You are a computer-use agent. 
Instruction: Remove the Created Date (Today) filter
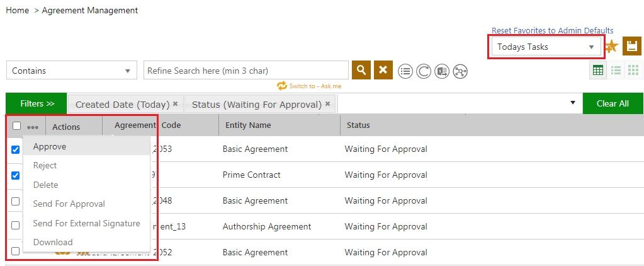[176, 104]
